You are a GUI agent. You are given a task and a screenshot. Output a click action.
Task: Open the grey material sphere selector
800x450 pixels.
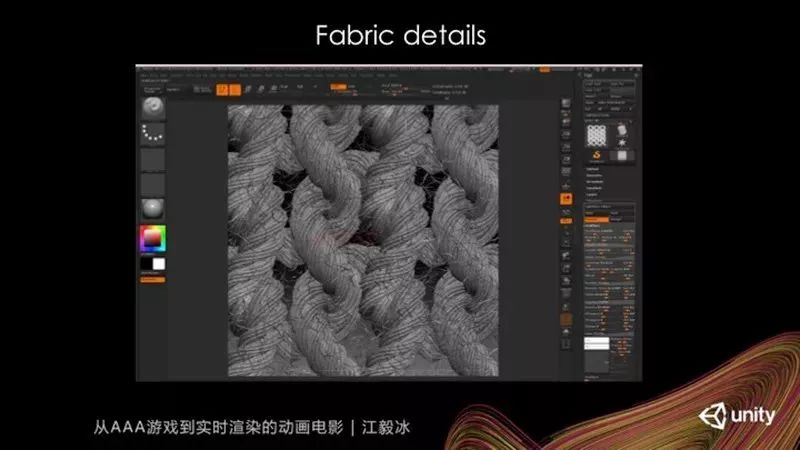[x=153, y=209]
